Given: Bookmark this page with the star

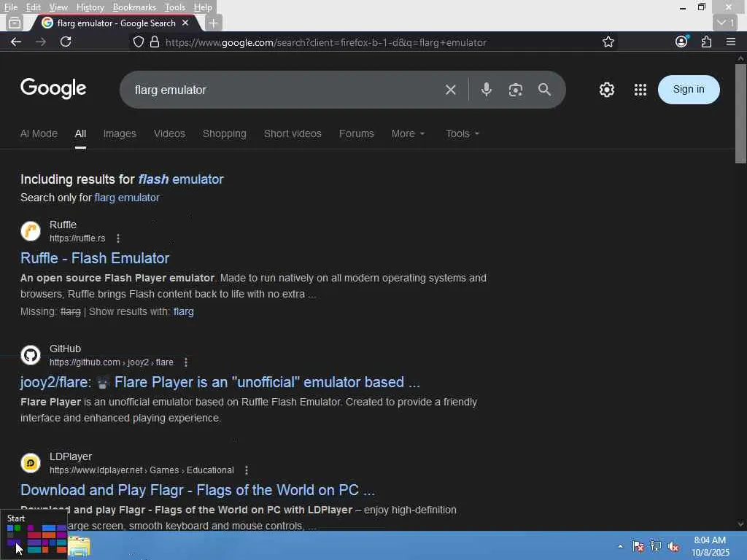Looking at the screenshot, I should tap(608, 42).
